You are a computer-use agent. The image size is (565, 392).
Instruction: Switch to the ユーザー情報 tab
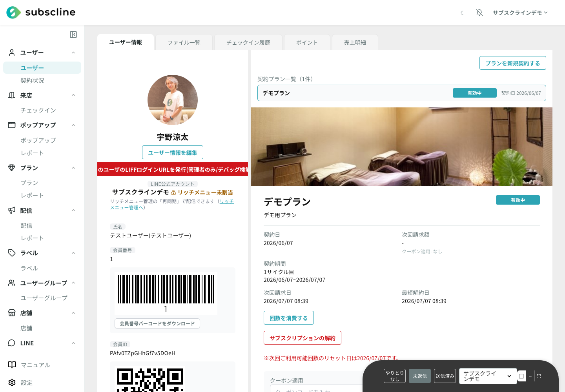pyautogui.click(x=126, y=42)
